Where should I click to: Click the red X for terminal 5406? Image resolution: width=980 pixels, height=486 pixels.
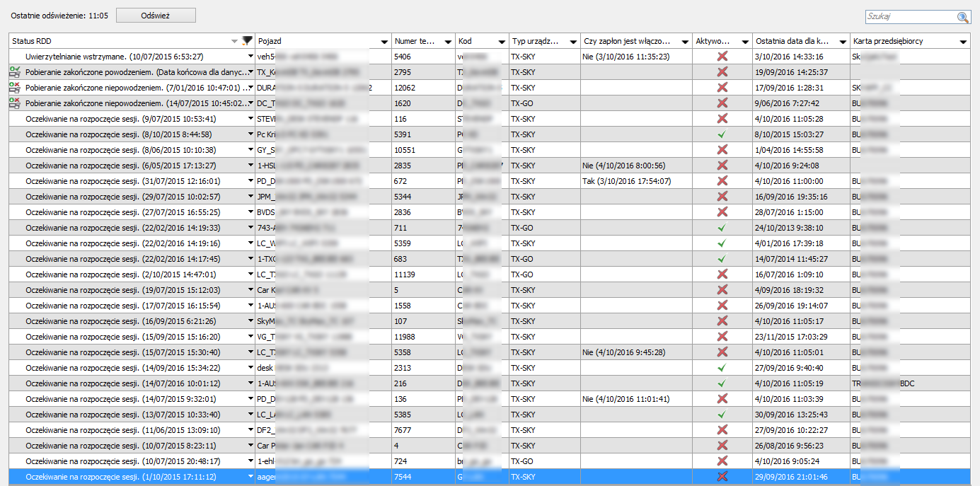click(722, 57)
